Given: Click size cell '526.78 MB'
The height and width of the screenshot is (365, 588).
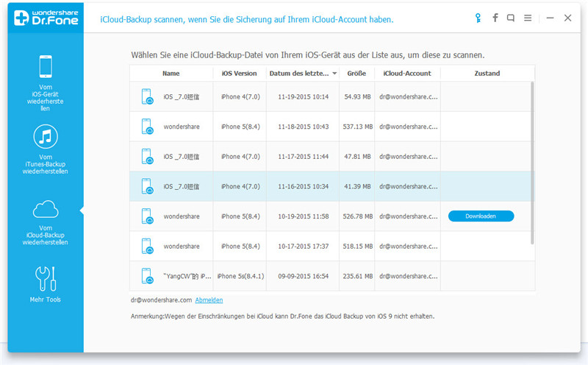Looking at the screenshot, I should (357, 216).
